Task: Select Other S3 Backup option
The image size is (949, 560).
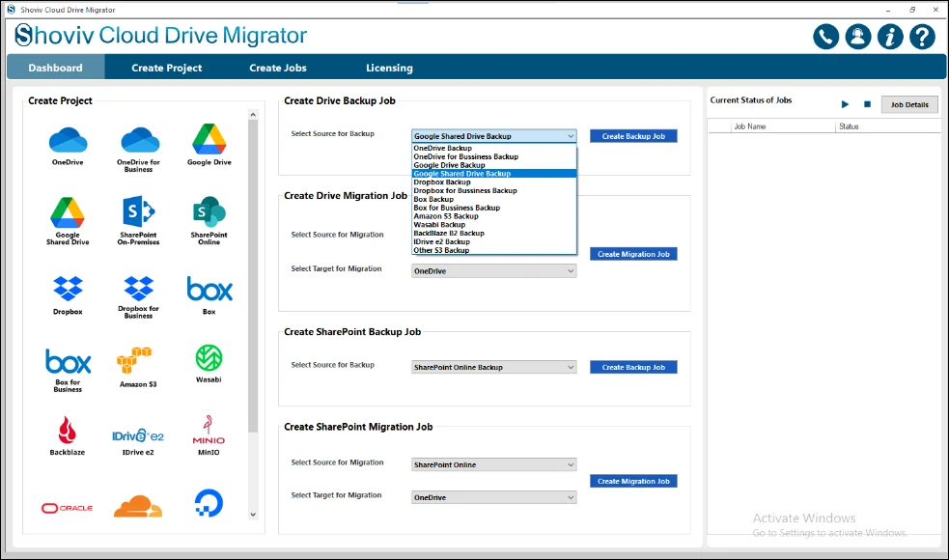Action: point(494,249)
